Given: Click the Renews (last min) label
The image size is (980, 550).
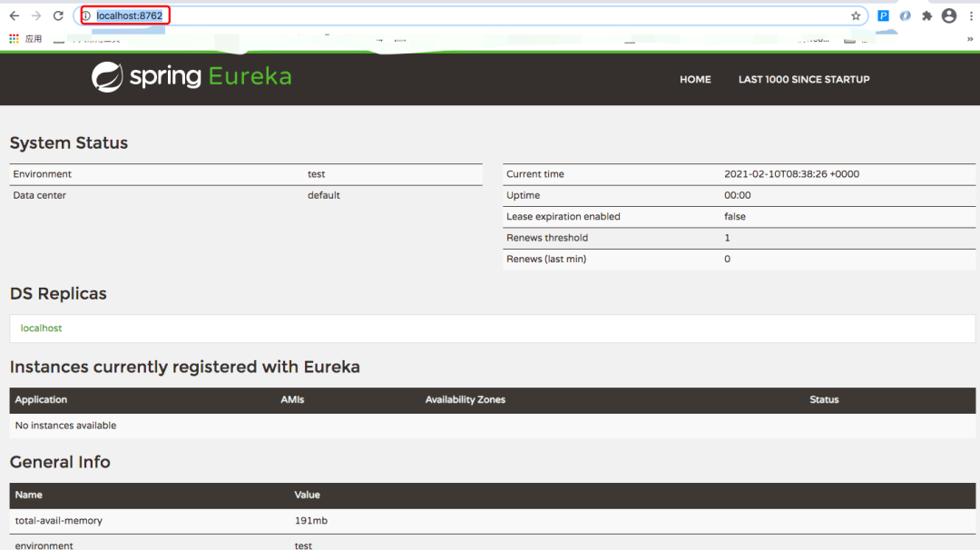Looking at the screenshot, I should [546, 260].
